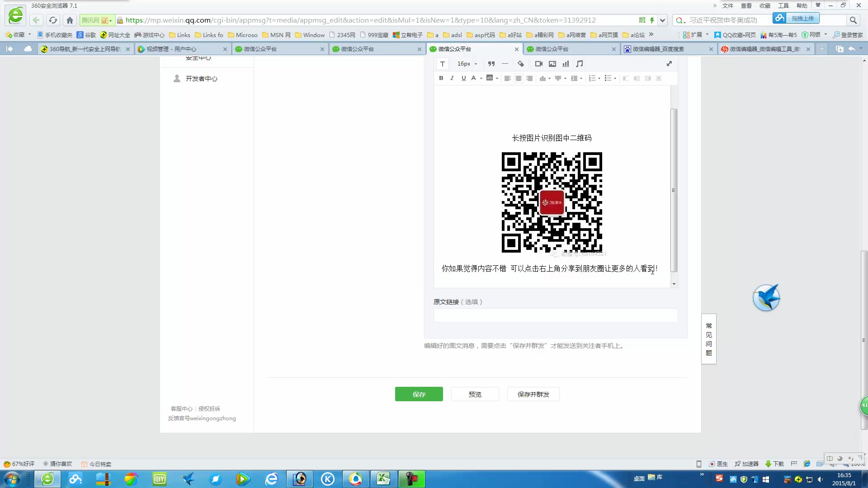The height and width of the screenshot is (488, 868).
Task: Insert a horizontal divider line
Action: pos(505,64)
